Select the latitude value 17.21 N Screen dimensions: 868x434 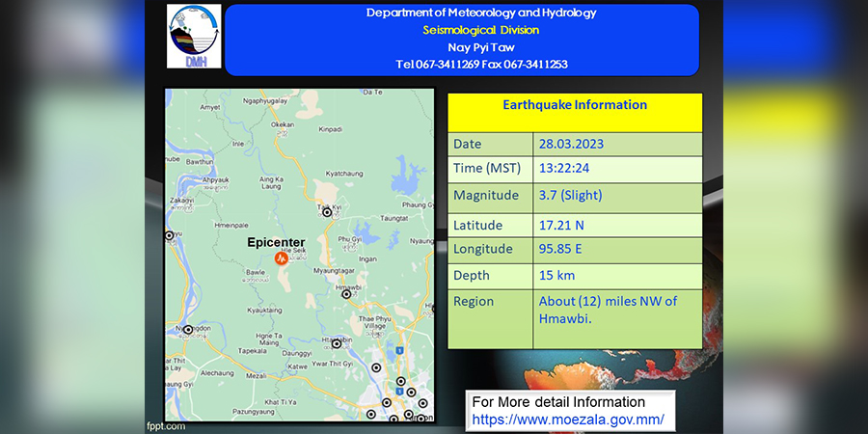coord(561,226)
